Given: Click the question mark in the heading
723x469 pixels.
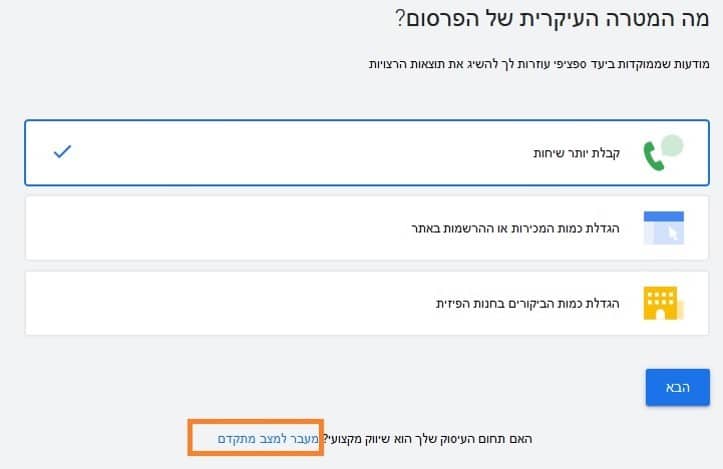Looking at the screenshot, I should pyautogui.click(x=399, y=19).
